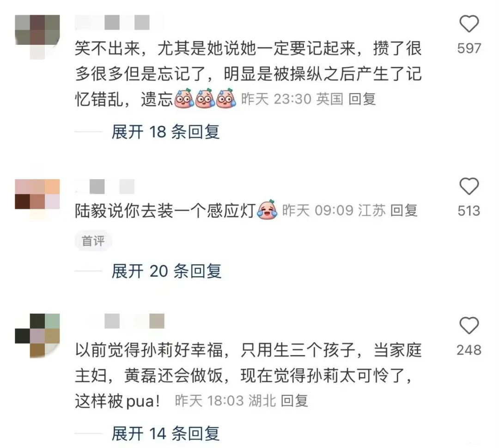Reply to the comment from 江苏

[403, 210]
